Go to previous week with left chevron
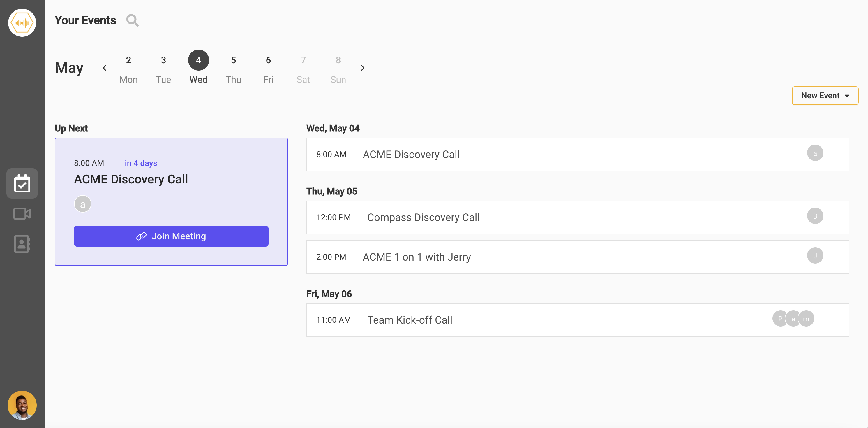868x428 pixels. pos(105,68)
